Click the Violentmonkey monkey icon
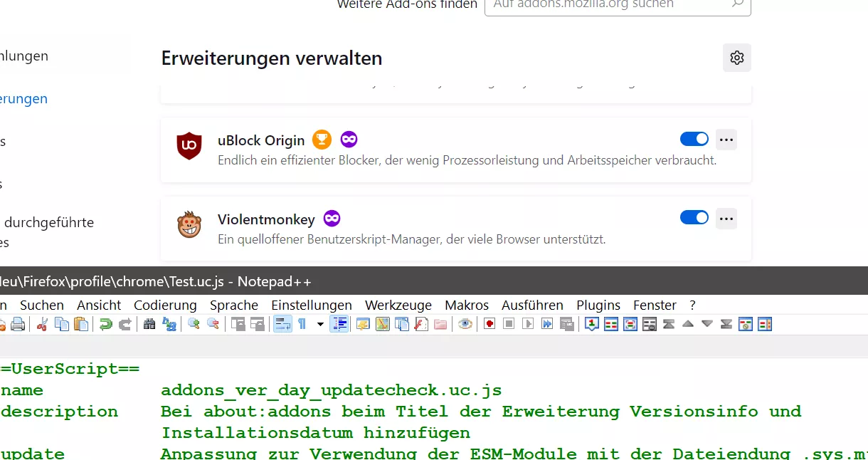 pyautogui.click(x=189, y=224)
